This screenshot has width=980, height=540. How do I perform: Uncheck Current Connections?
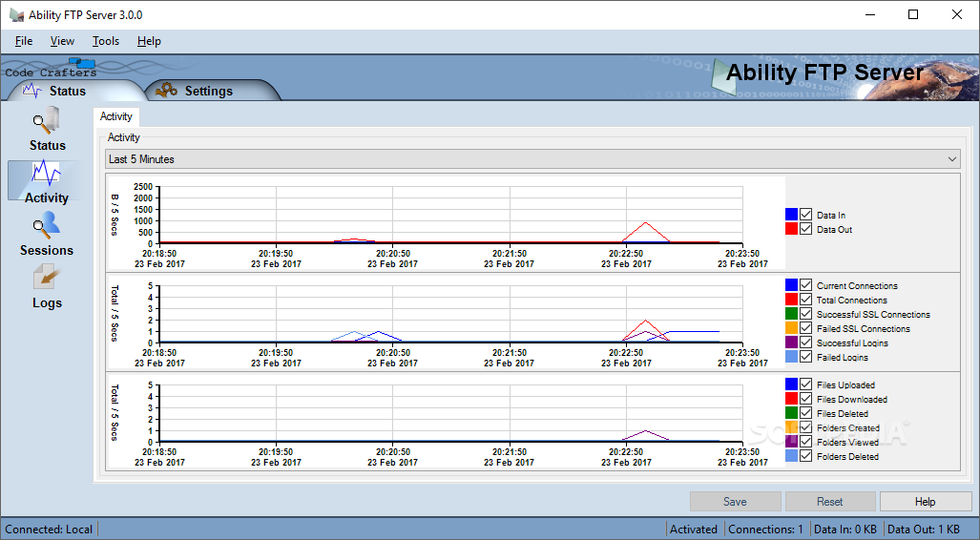(x=805, y=285)
